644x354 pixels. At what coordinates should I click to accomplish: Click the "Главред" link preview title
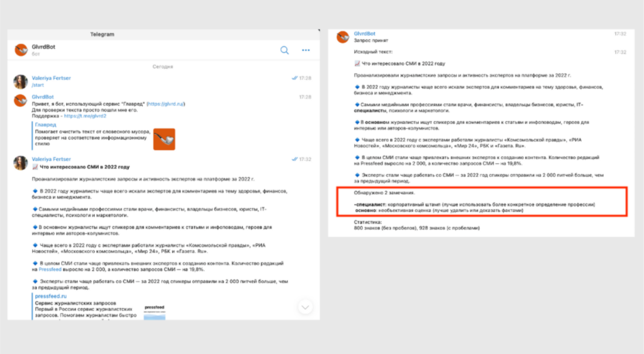tap(45, 125)
